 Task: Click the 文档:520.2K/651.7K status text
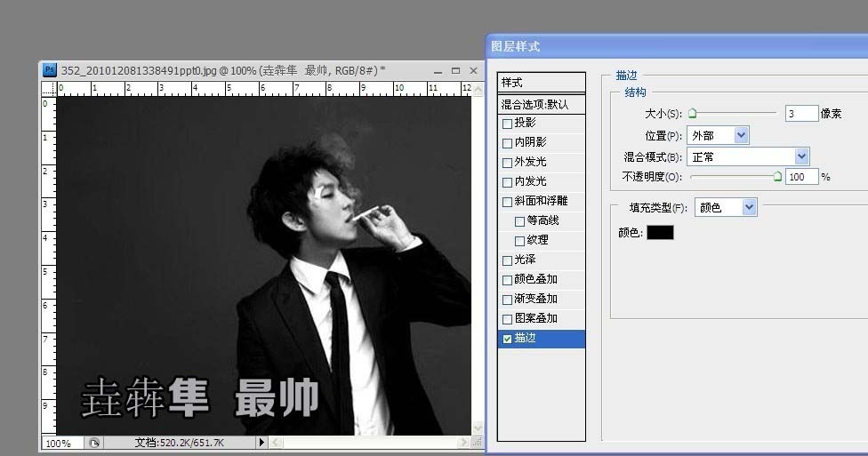pyautogui.click(x=180, y=443)
